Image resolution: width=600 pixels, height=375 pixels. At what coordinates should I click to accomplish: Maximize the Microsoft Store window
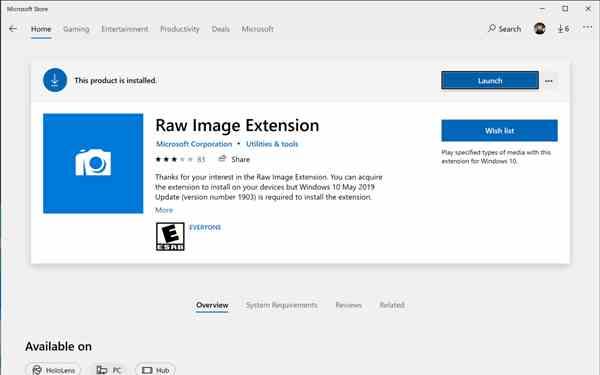point(565,8)
